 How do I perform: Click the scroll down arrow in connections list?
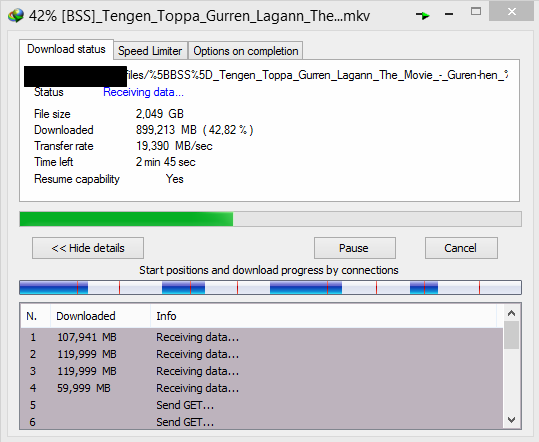(512, 420)
